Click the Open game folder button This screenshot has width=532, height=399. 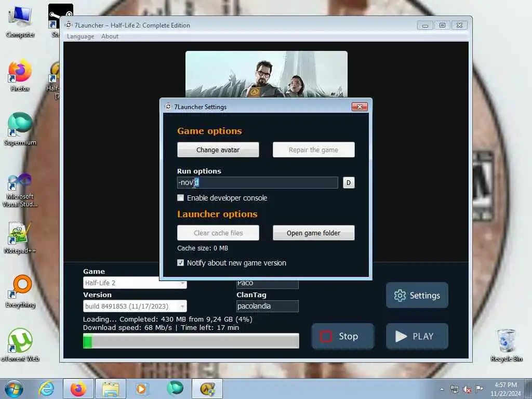click(x=313, y=233)
